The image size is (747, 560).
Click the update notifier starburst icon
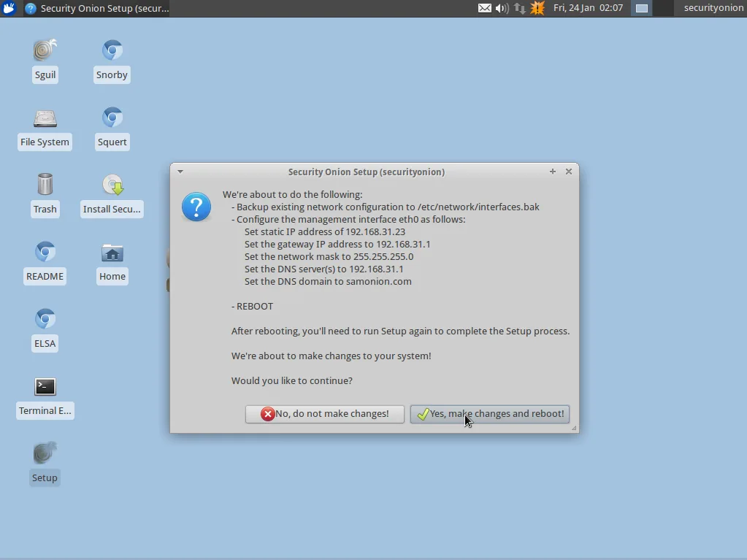click(537, 8)
